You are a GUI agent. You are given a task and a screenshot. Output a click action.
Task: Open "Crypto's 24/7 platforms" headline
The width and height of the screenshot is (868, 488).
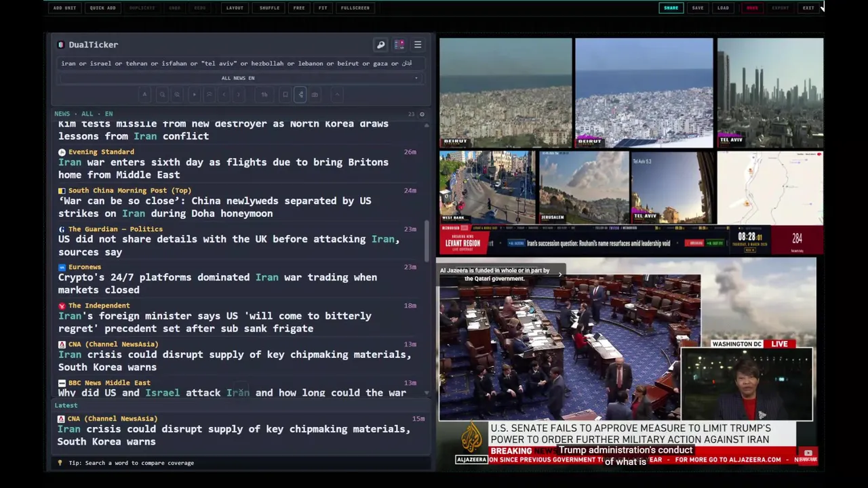point(217,283)
